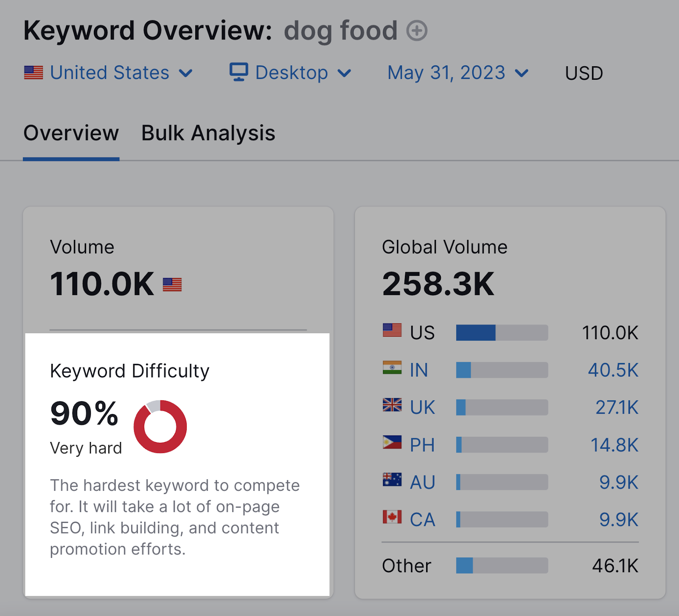Click the Philippines flag icon
The height and width of the screenshot is (616, 679).
392,442
